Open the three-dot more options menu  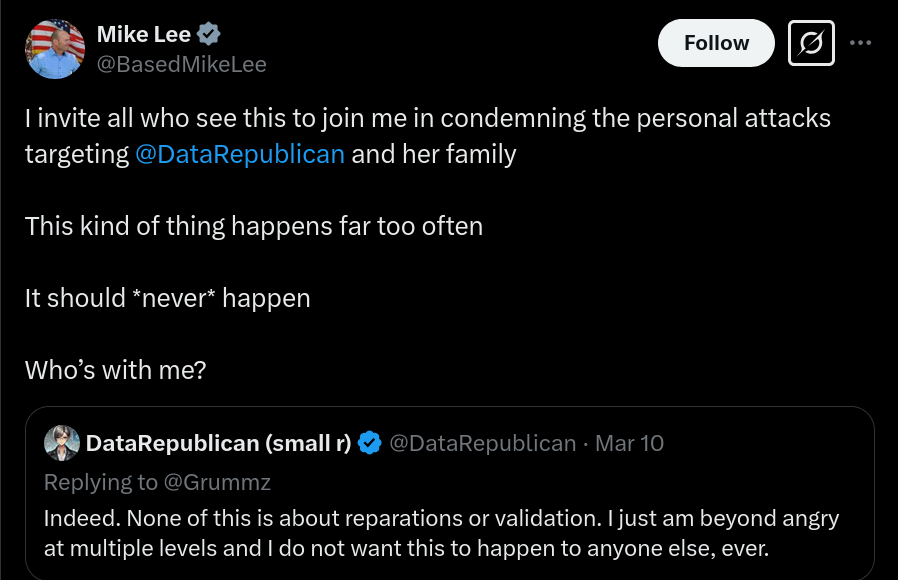[860, 43]
